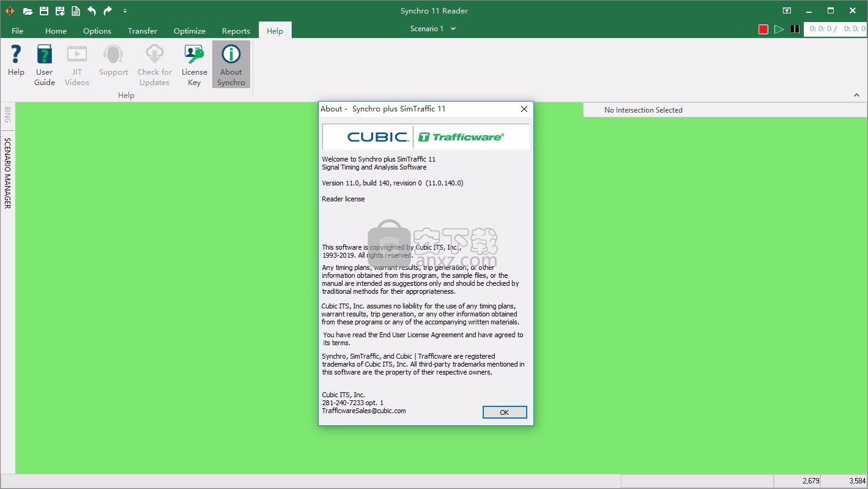This screenshot has width=868, height=489.
Task: Click the TrafficwareSales@cubic.com email text
Action: click(x=364, y=411)
